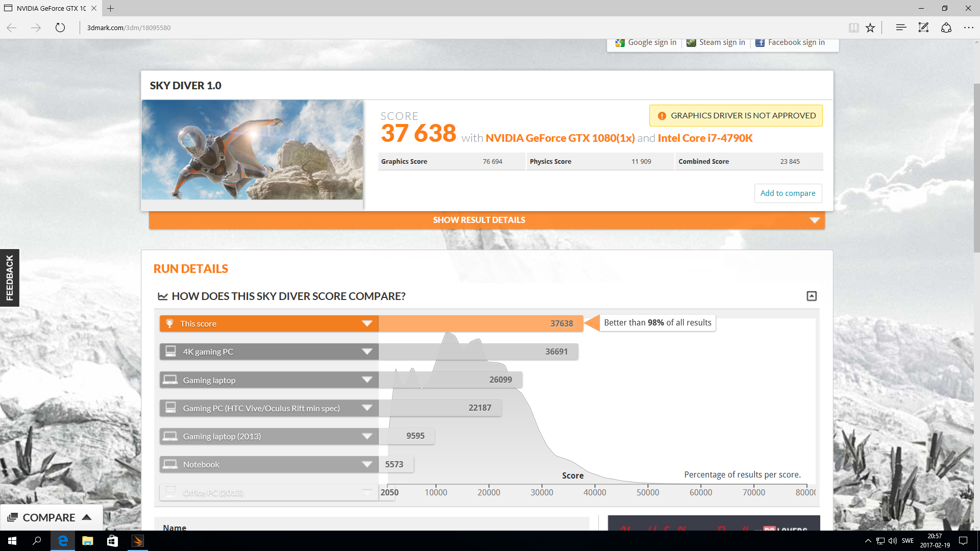Click the 4K gaming PC 36691 bar

(478, 352)
